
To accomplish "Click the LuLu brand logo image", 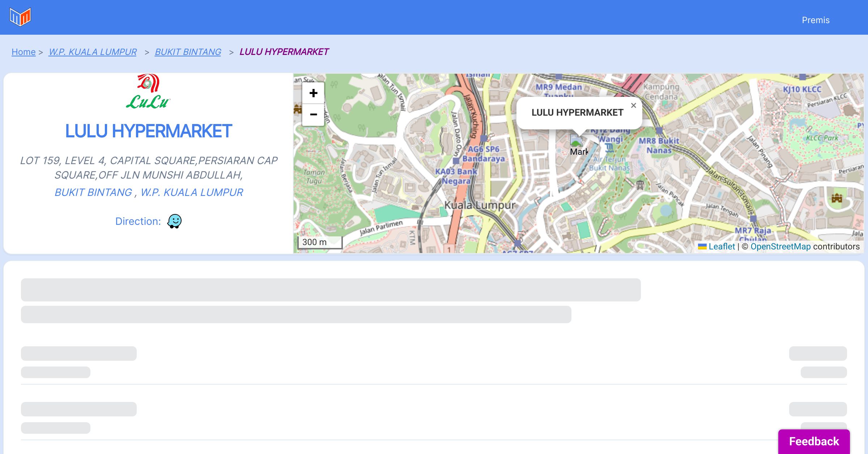I will pos(148,92).
